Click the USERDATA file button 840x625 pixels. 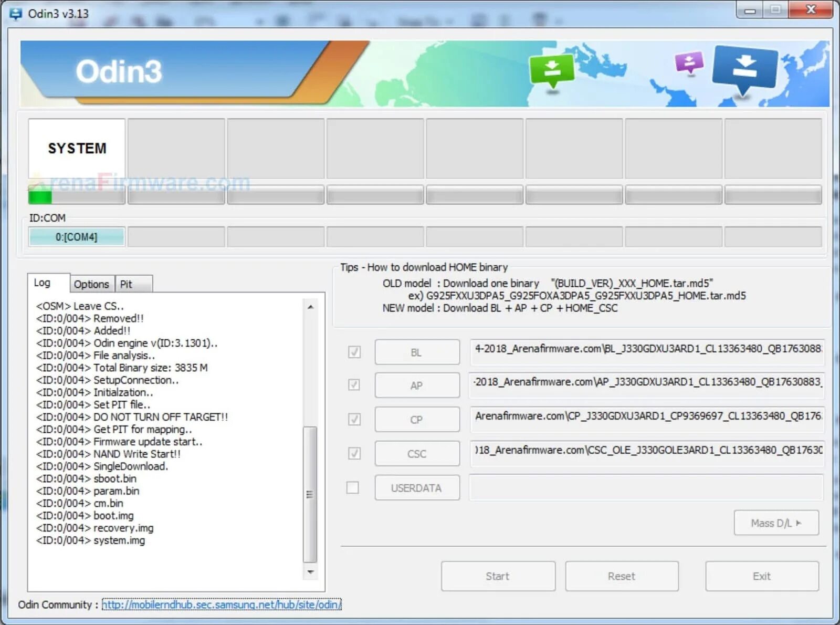[417, 488]
